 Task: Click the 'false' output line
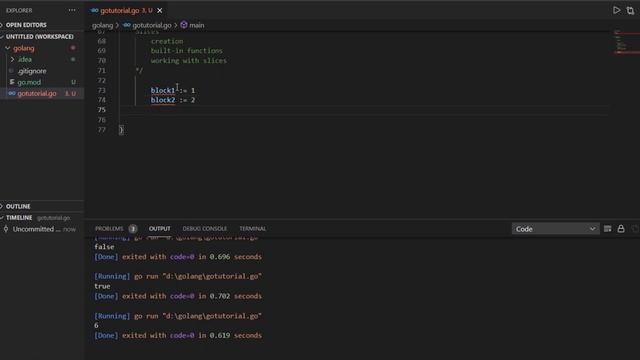(x=104, y=247)
